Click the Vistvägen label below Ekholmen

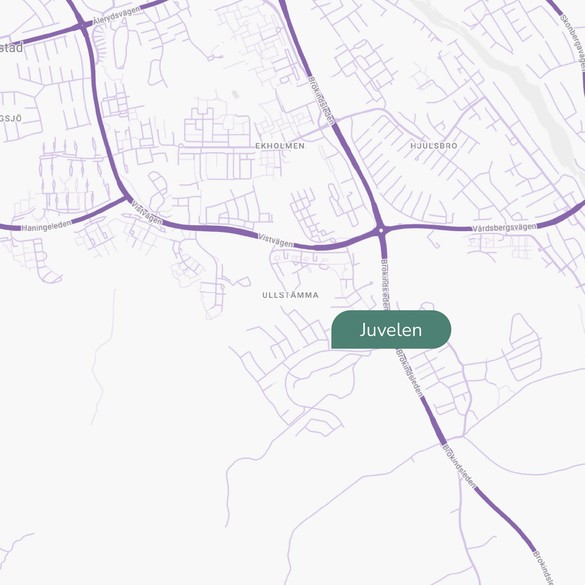click(276, 241)
